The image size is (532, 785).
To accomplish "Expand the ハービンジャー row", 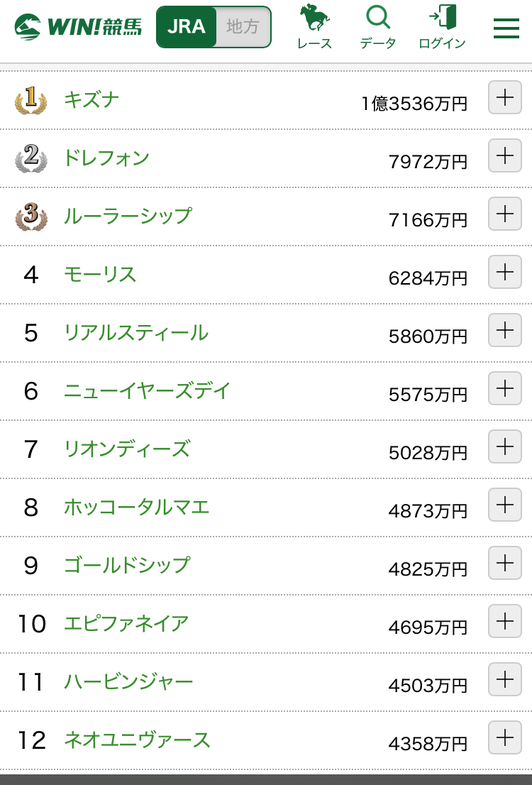I will [x=504, y=679].
